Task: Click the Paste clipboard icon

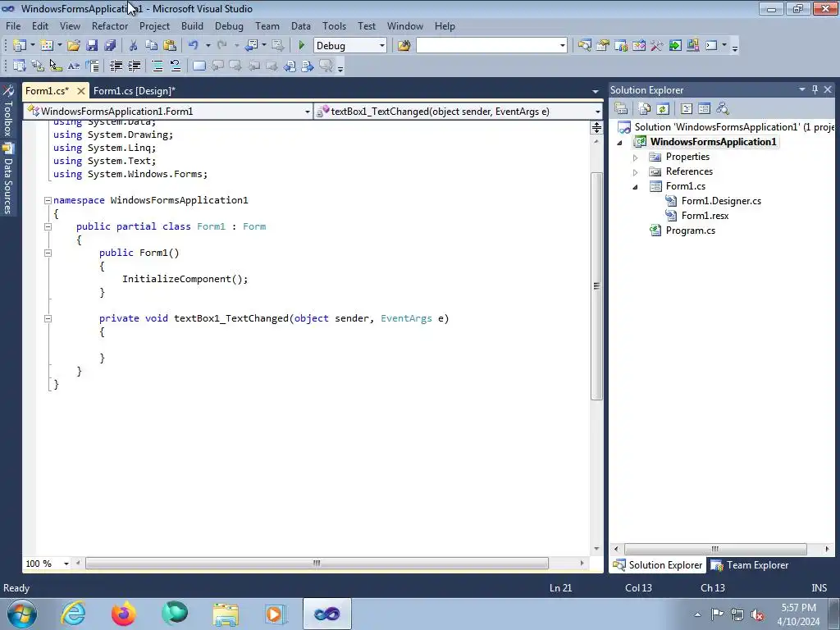Action: [x=169, y=46]
